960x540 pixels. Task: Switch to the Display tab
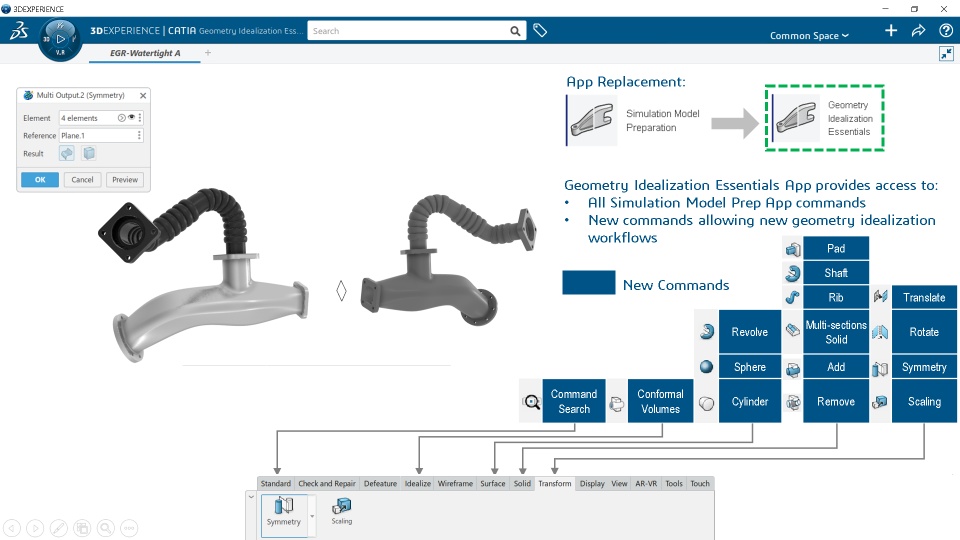tap(592, 484)
